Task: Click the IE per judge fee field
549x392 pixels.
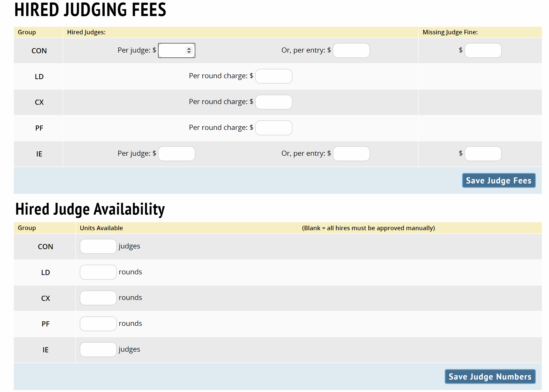Action: (177, 154)
